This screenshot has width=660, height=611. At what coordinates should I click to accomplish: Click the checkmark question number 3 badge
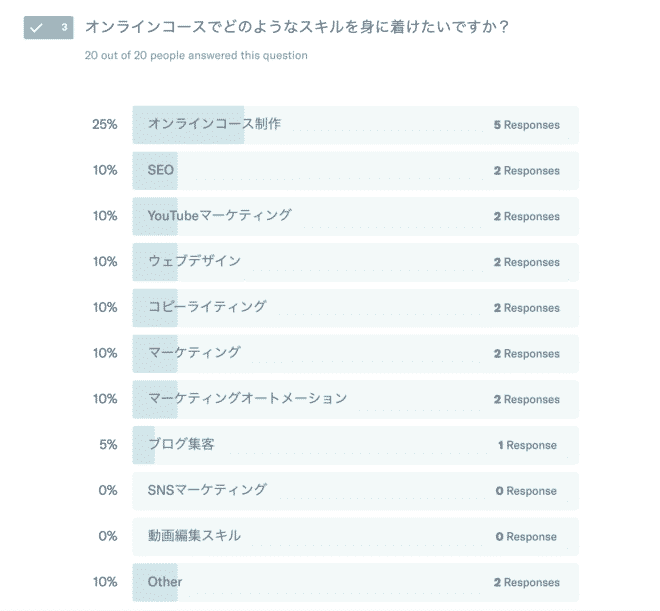[48, 27]
